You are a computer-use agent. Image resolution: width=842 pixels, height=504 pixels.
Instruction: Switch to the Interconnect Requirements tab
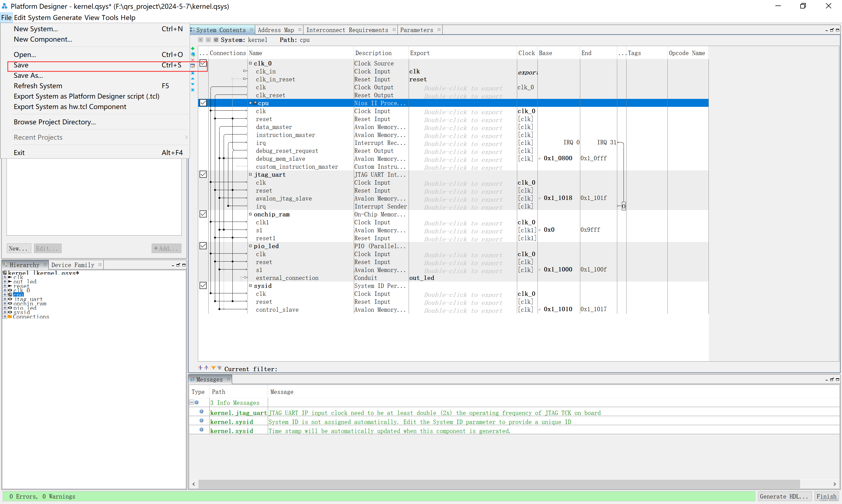point(347,30)
